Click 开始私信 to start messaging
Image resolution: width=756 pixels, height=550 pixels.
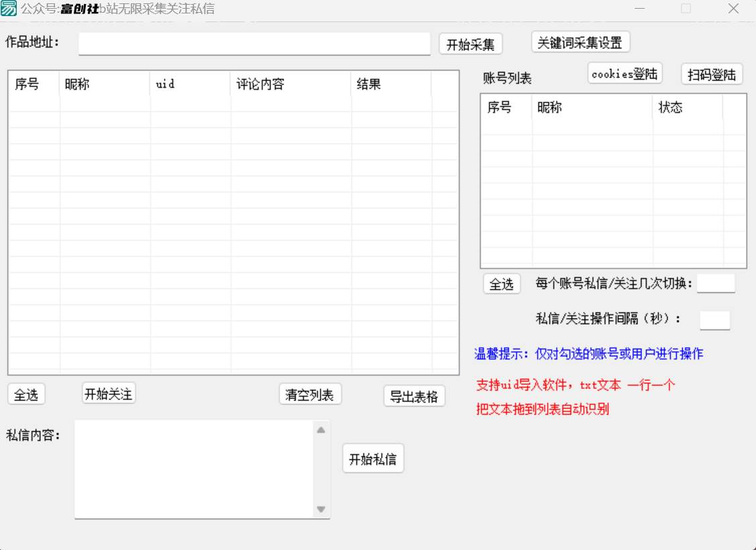(x=373, y=458)
